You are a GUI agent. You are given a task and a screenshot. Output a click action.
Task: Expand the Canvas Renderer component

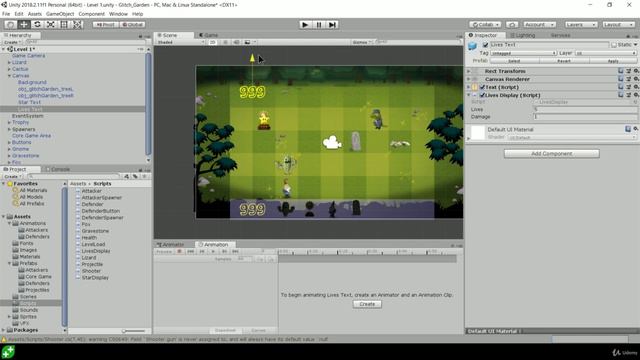pos(469,79)
